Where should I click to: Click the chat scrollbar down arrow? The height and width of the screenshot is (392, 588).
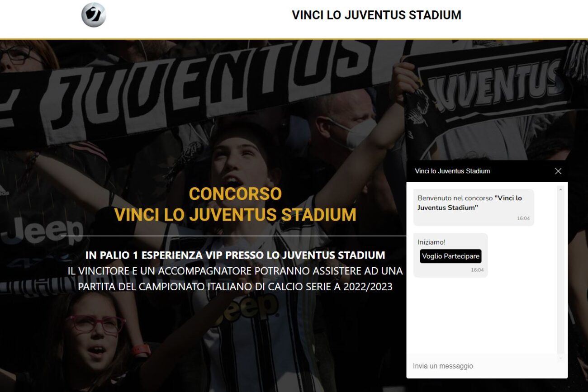coord(561,358)
